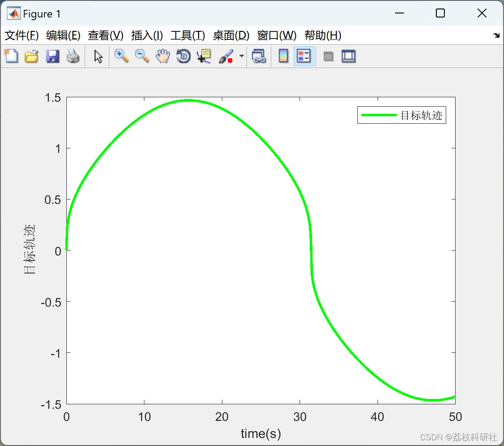Print the figure using printer icon
504x446 pixels.
pos(73,56)
